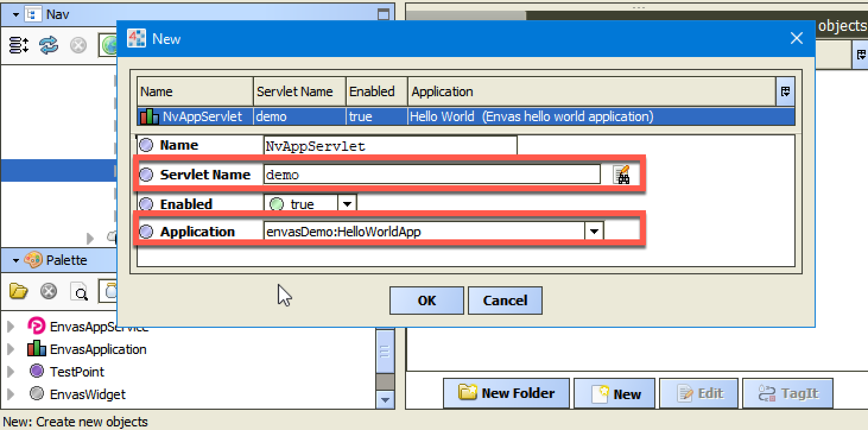Expand the EnvasWidget node
The image size is (868, 430).
11,394
